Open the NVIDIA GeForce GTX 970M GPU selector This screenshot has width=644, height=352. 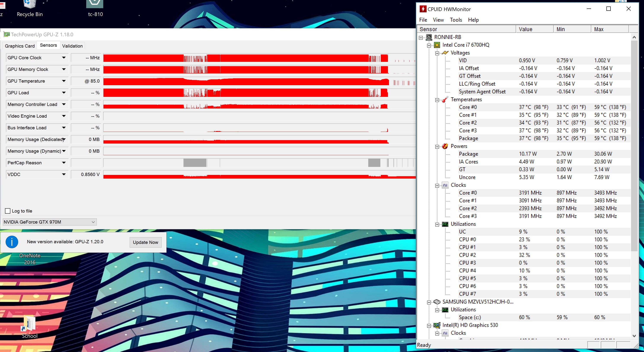point(49,222)
